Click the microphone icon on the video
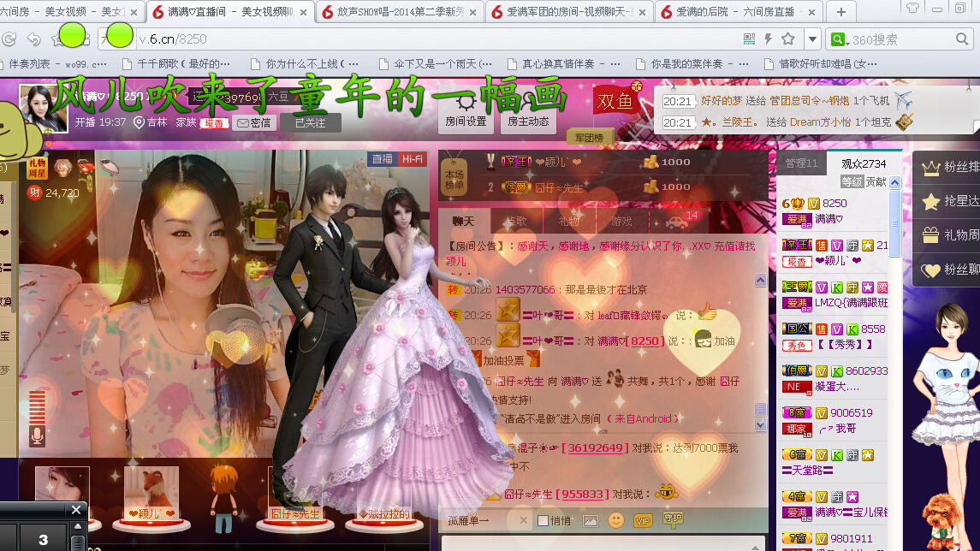The height and width of the screenshot is (551, 980). click(x=37, y=435)
